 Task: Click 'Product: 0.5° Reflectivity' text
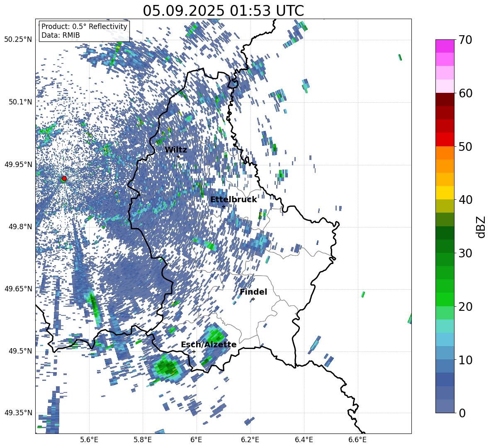click(84, 27)
